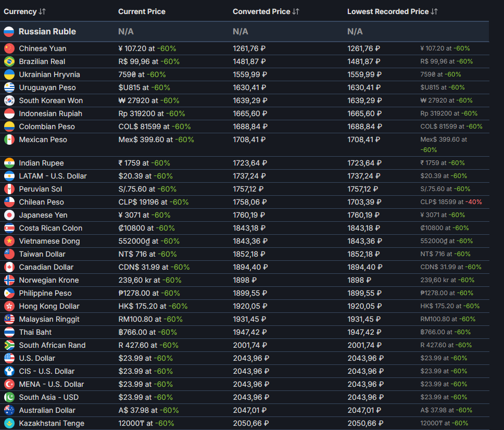Click the Norwegian Krone flag icon

point(9,280)
